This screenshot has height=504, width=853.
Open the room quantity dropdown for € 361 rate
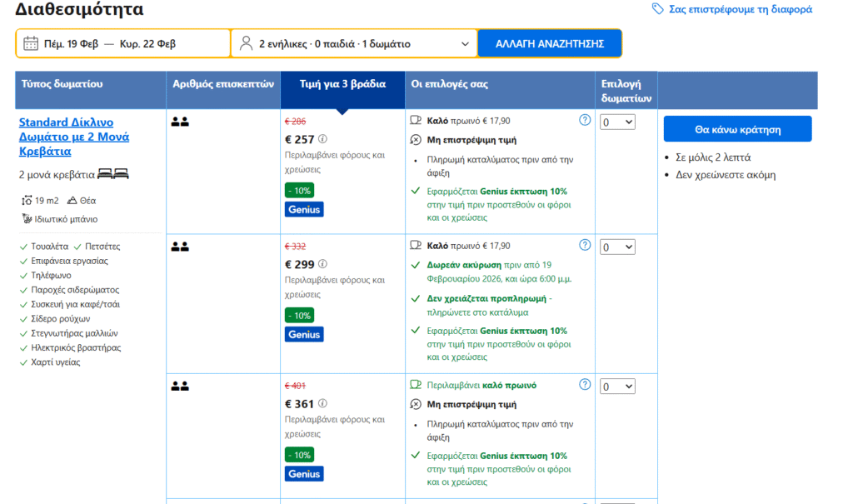click(617, 387)
